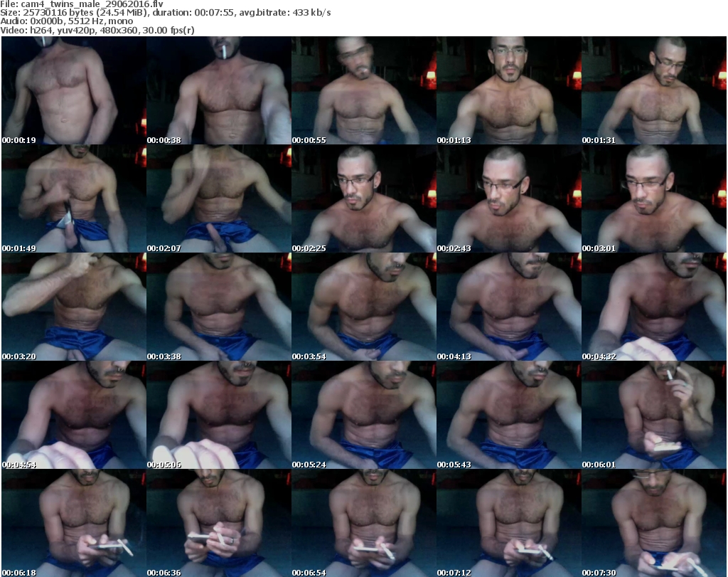Viewport: 728px width, 577px height.
Task: Select the frame stamped 00:03:20
Action: coord(74,307)
